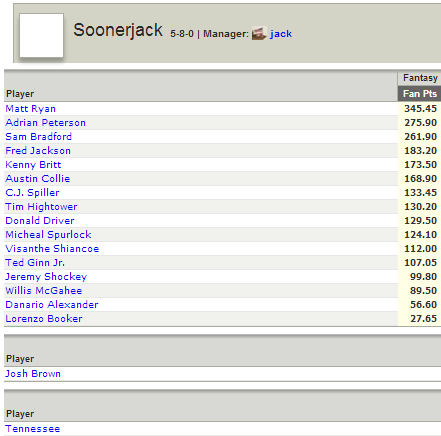Open Fred Jackson player page
Image resolution: width=441 pixels, height=436 pixels.
[x=38, y=151]
